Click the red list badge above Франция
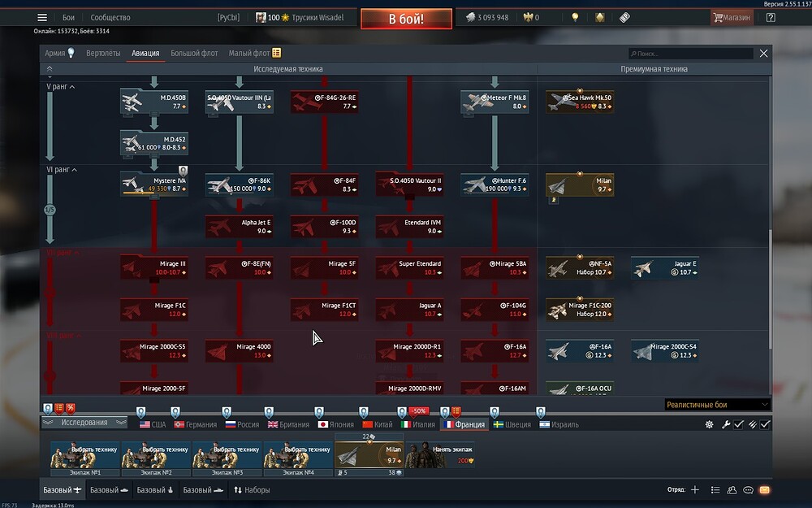This screenshot has width=812, height=508. 456,412
